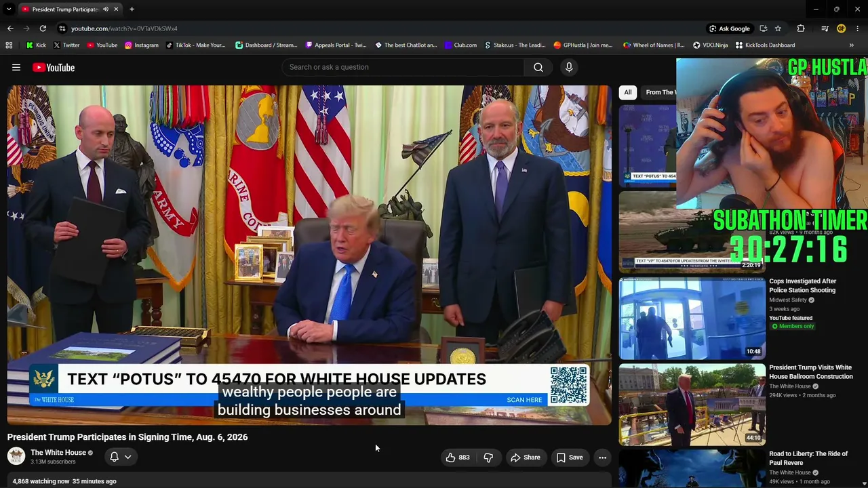Open the Club.com bookmark

460,45
